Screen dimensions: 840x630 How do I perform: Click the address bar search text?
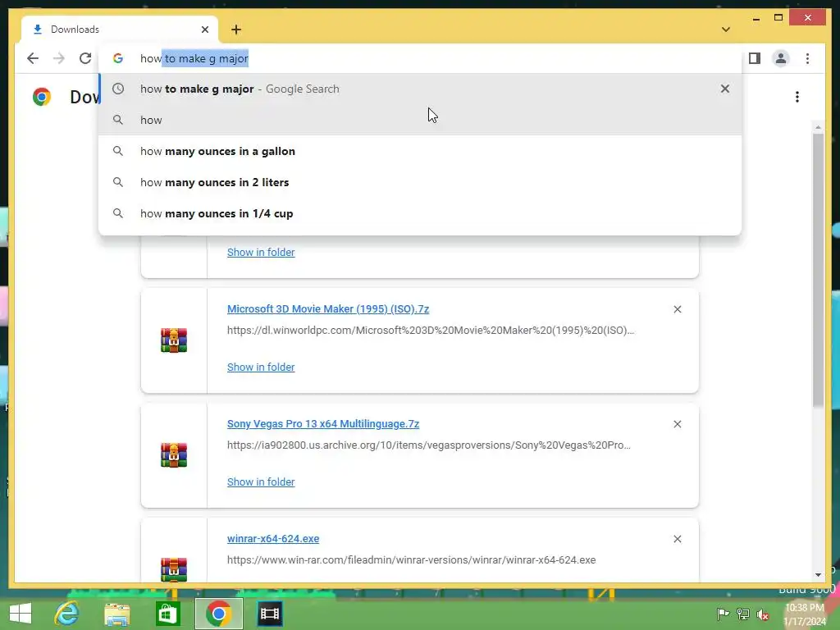pos(194,58)
